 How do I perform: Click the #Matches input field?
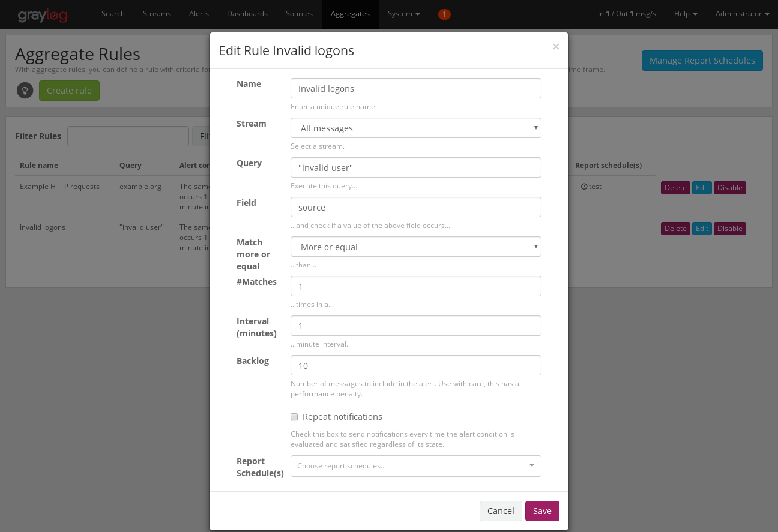click(x=416, y=286)
